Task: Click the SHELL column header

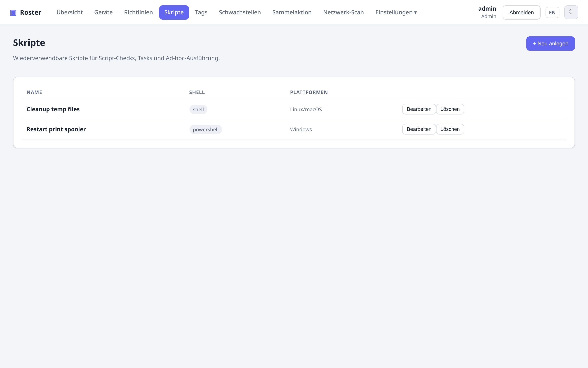Action: (197, 92)
